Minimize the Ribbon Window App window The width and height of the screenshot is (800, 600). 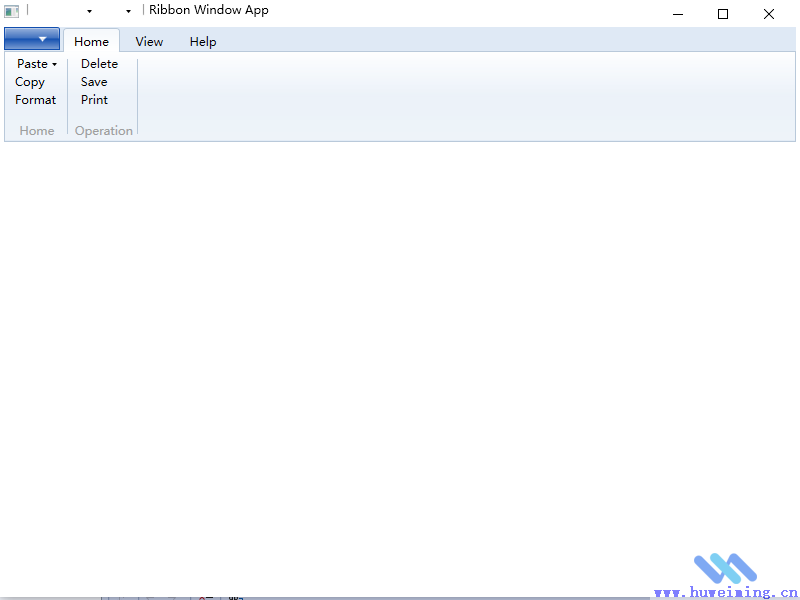click(678, 14)
